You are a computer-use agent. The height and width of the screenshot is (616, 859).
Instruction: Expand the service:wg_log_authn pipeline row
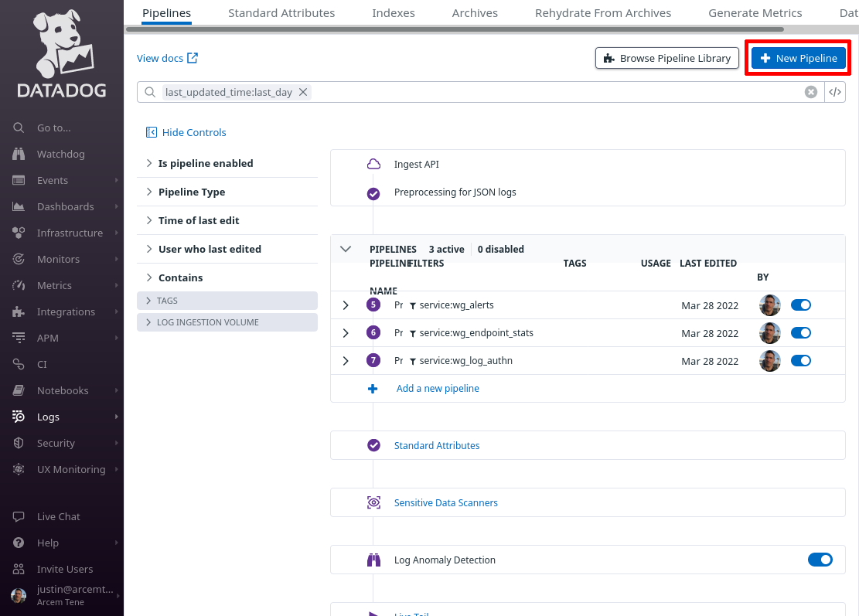tap(346, 361)
